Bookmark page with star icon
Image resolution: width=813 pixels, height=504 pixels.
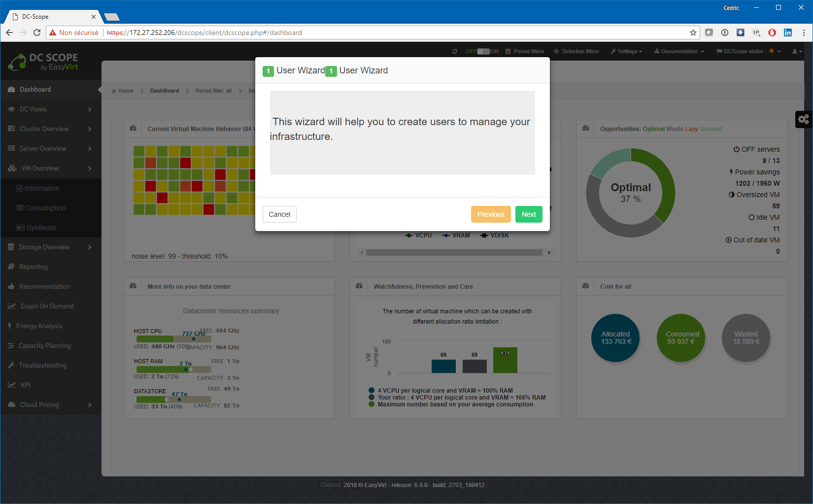pyautogui.click(x=693, y=33)
